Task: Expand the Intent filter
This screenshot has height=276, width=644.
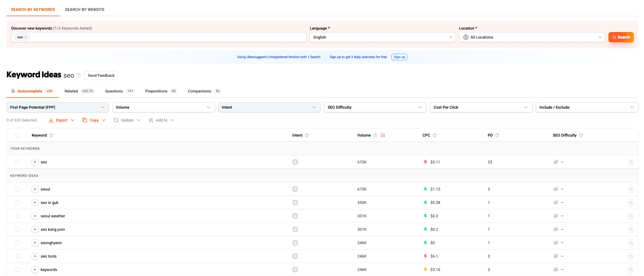Action: pos(269,107)
